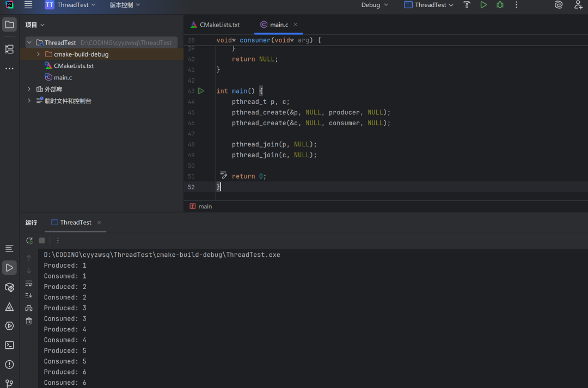This screenshot has height=388, width=588.
Task: Open the left sidebar list-lines icon
Action: (x=9, y=248)
